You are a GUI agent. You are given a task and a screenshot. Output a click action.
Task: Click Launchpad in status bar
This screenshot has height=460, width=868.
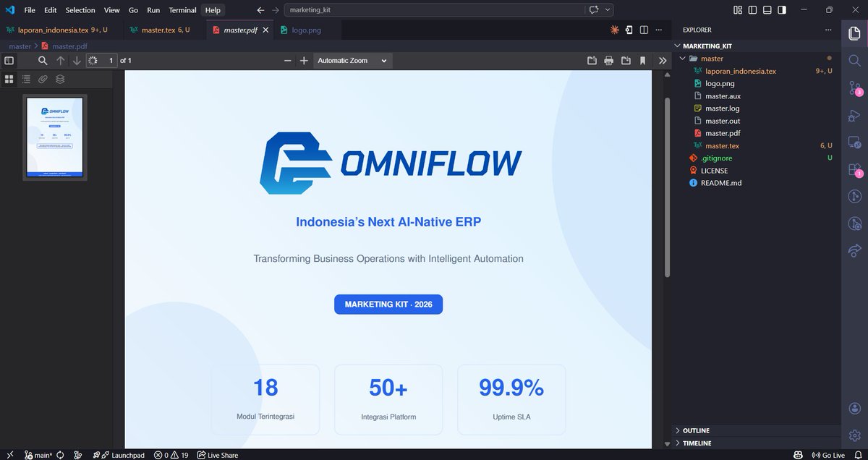coord(124,455)
